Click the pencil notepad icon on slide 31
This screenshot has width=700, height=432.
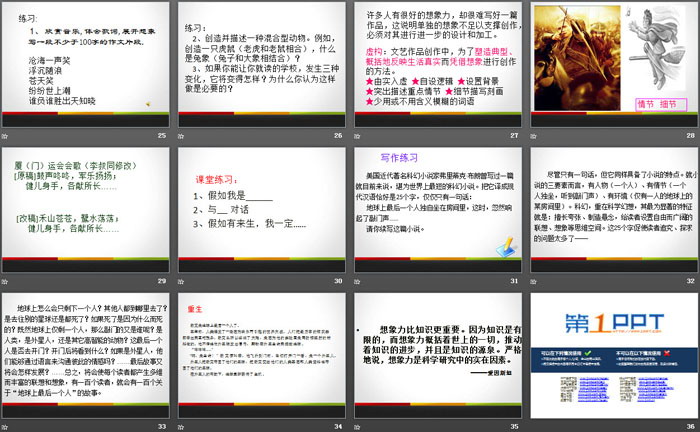click(x=507, y=248)
